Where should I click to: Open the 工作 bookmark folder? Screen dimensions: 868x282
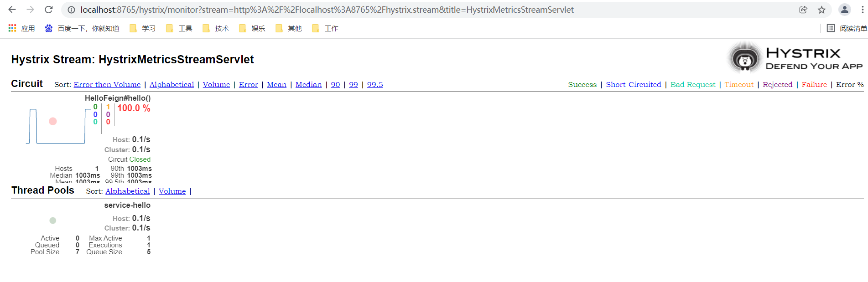coord(325,28)
